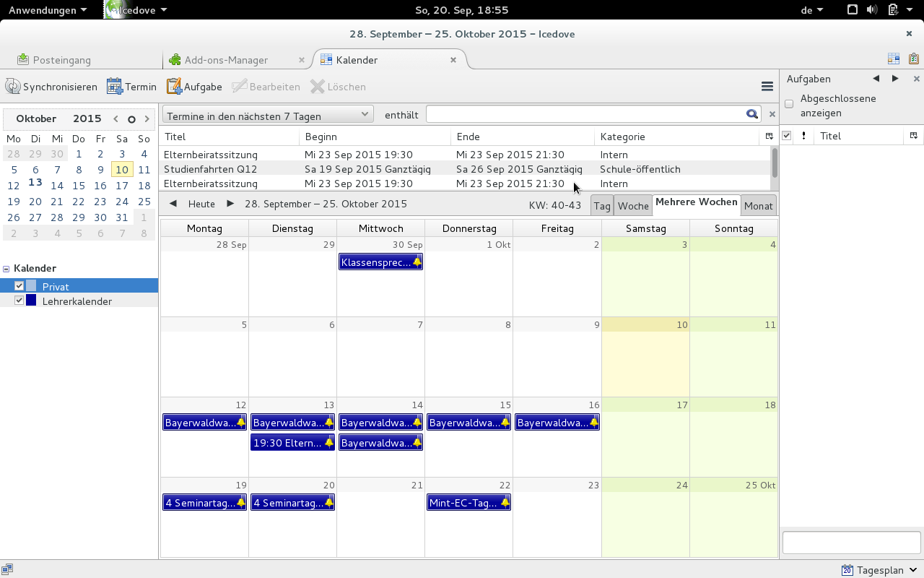Navigate to previous weeks with left arrow

[x=173, y=204]
